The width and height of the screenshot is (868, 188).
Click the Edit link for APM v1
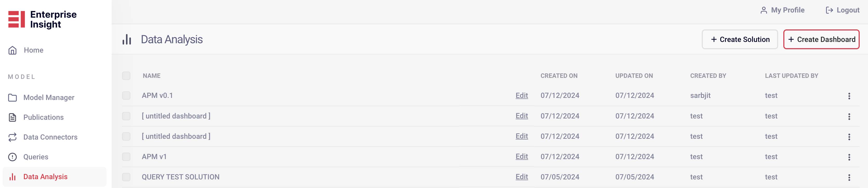click(522, 156)
